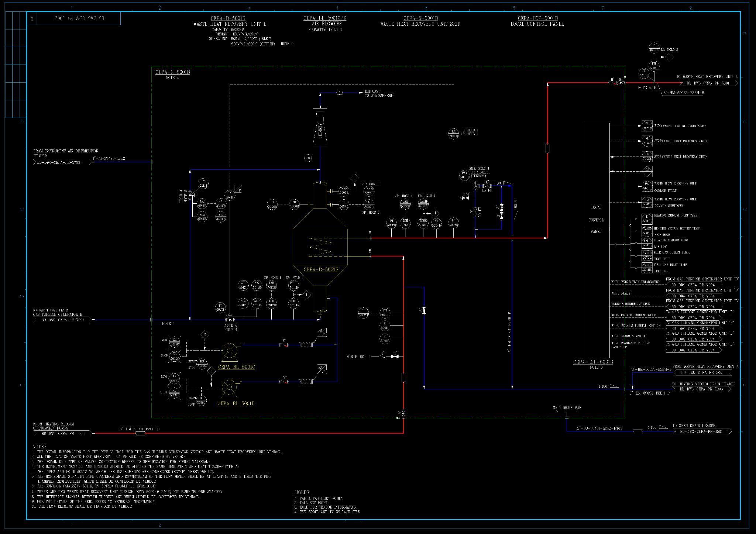
Task: Click the BD-DWG-CEPA-PR-3501 open drain connector
Action: click(x=702, y=431)
